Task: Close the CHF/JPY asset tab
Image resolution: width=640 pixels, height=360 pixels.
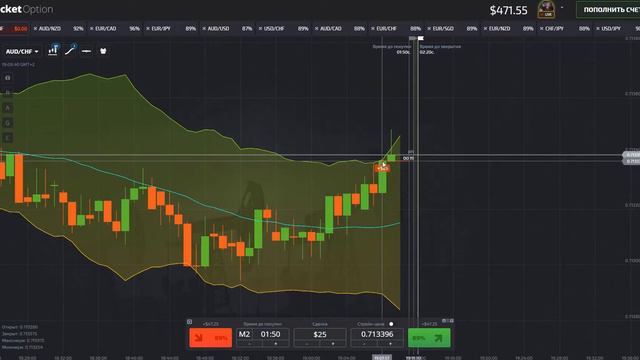Action: (x=542, y=29)
